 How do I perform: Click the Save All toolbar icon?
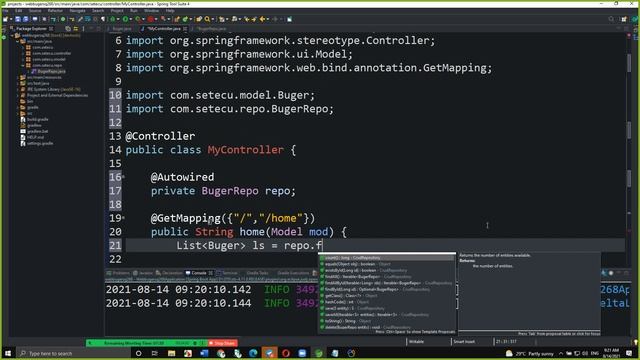pos(26,19)
